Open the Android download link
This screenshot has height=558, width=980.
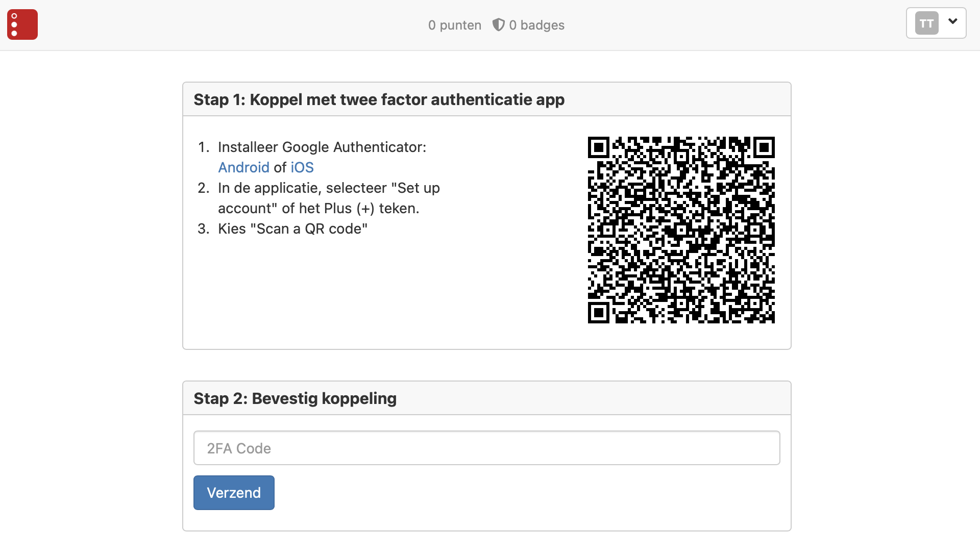[x=243, y=167]
